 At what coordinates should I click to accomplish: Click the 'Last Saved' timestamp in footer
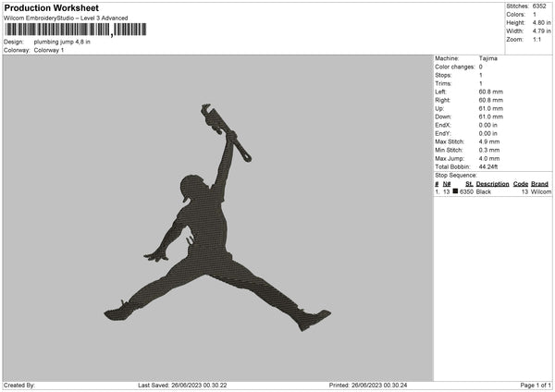pyautogui.click(x=182, y=386)
